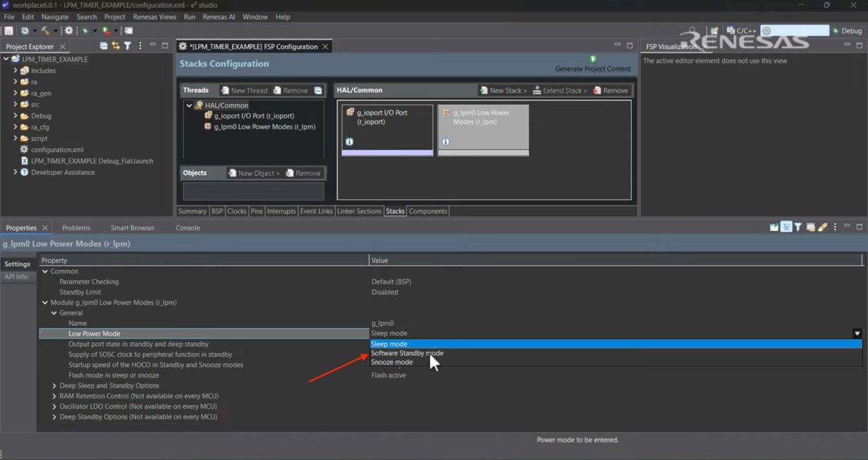Open the standalone gear icon in main toolbar
The width and height of the screenshot is (868, 460).
point(68,31)
